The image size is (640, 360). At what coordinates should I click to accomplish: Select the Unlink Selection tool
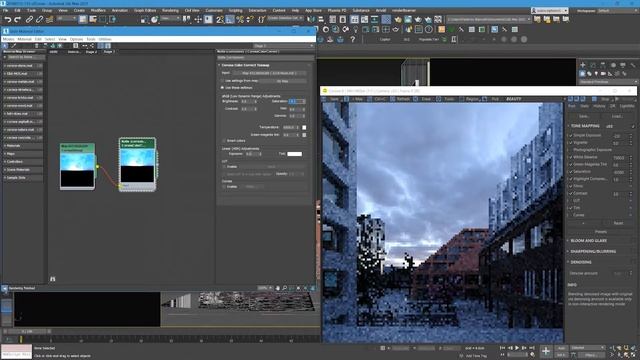(39, 19)
